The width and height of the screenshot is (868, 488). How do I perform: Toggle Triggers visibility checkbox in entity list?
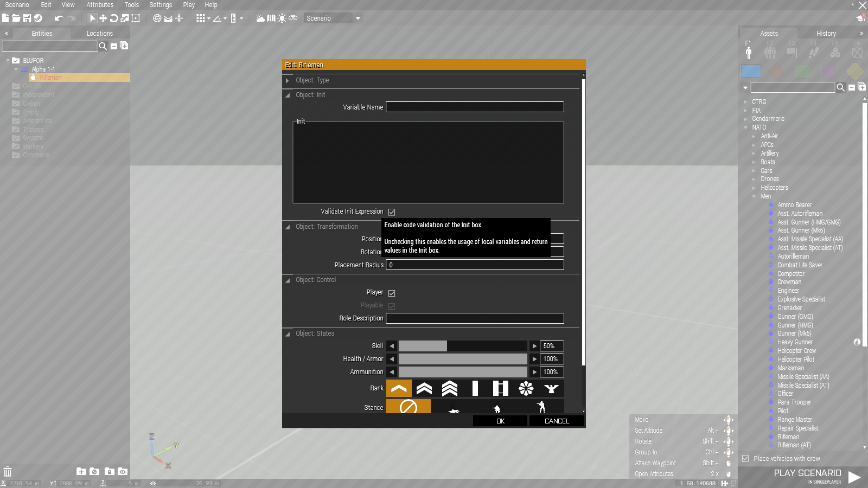point(16,129)
